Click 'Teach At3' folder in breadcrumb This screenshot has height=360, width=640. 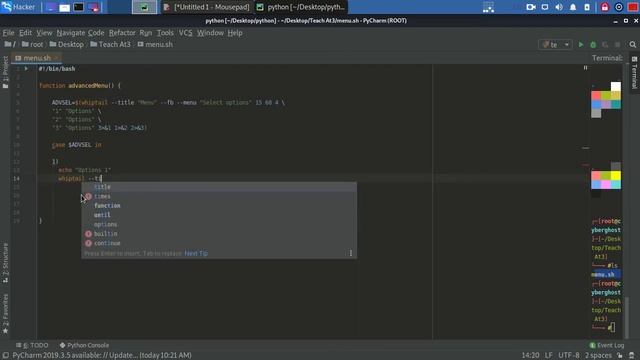click(110, 44)
